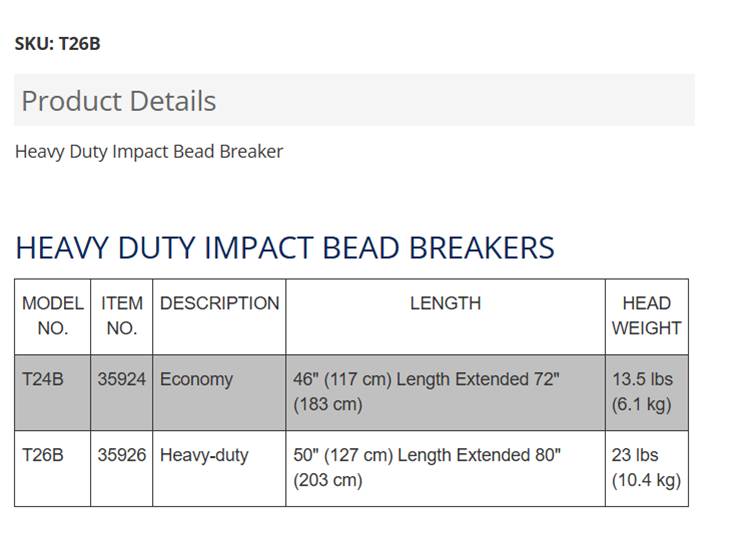732x544 pixels.
Task: Click the HEAVY DUTY IMPACT BEAD BREAKERS heading
Action: tap(285, 247)
